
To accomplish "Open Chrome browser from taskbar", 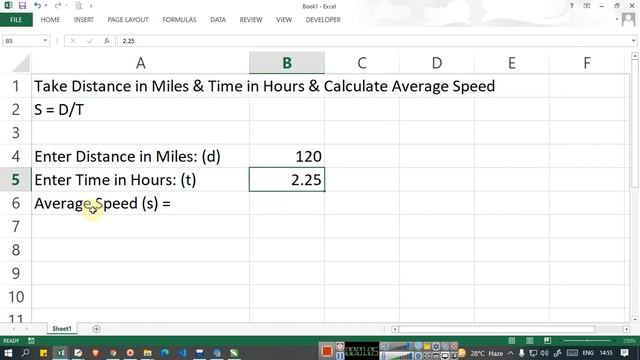I will pos(113,353).
